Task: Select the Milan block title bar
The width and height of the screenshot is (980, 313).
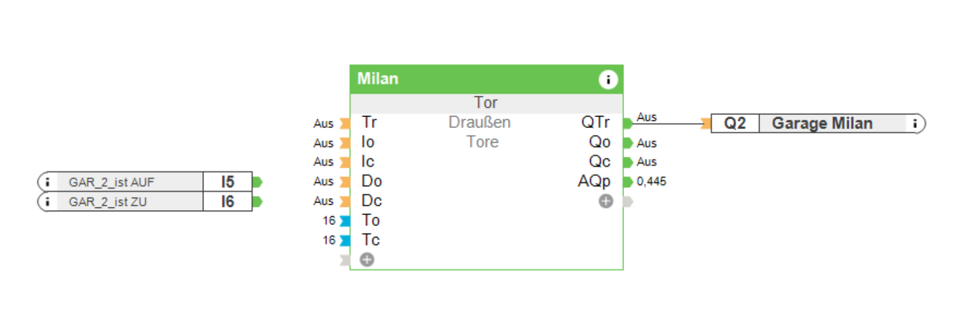Action: tap(470, 79)
